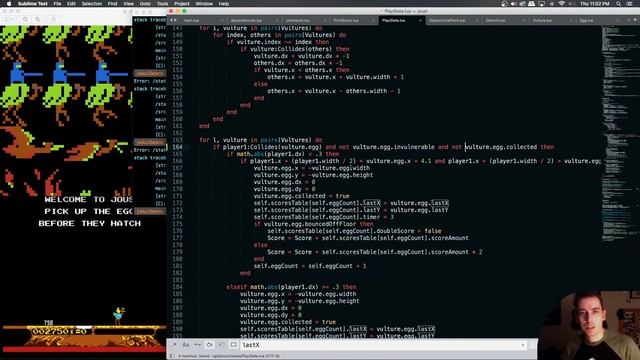Click 'WELCOME TO JOUS' text in game

coord(89,200)
